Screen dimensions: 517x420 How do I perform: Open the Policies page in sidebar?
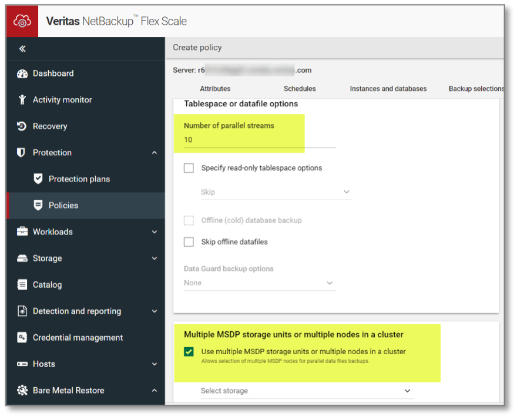coord(63,206)
